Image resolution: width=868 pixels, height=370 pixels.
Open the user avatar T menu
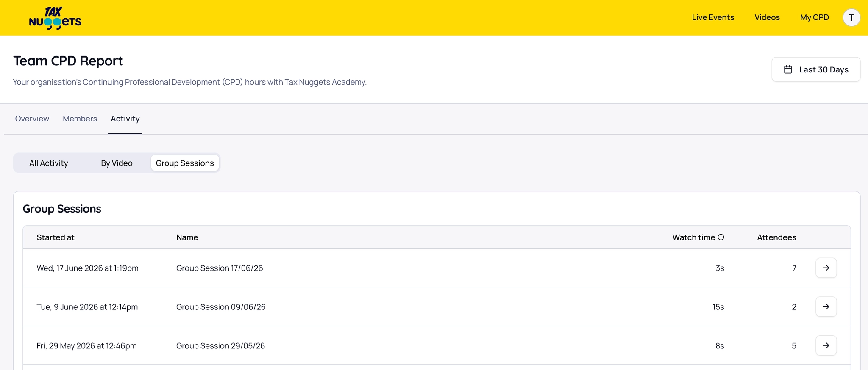coord(851,18)
